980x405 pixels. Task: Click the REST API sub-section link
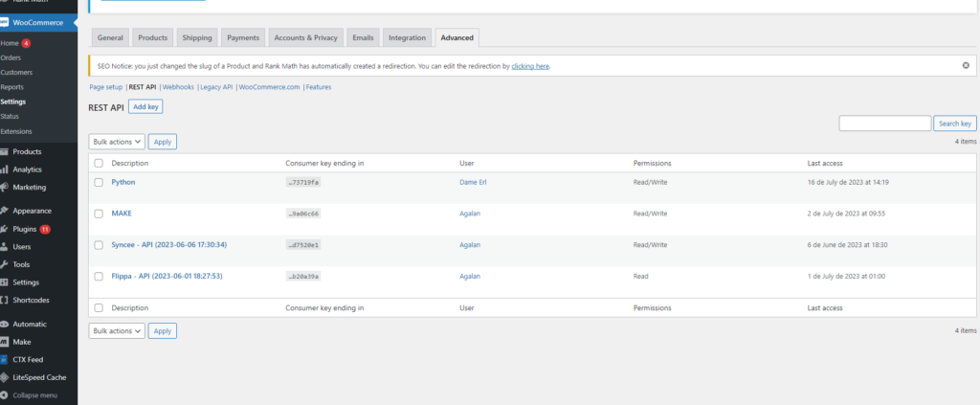point(143,87)
